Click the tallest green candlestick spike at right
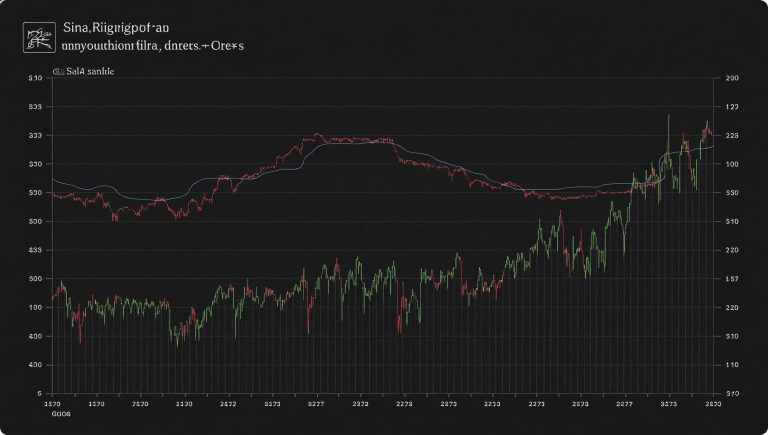This screenshot has width=768, height=435. (x=667, y=120)
